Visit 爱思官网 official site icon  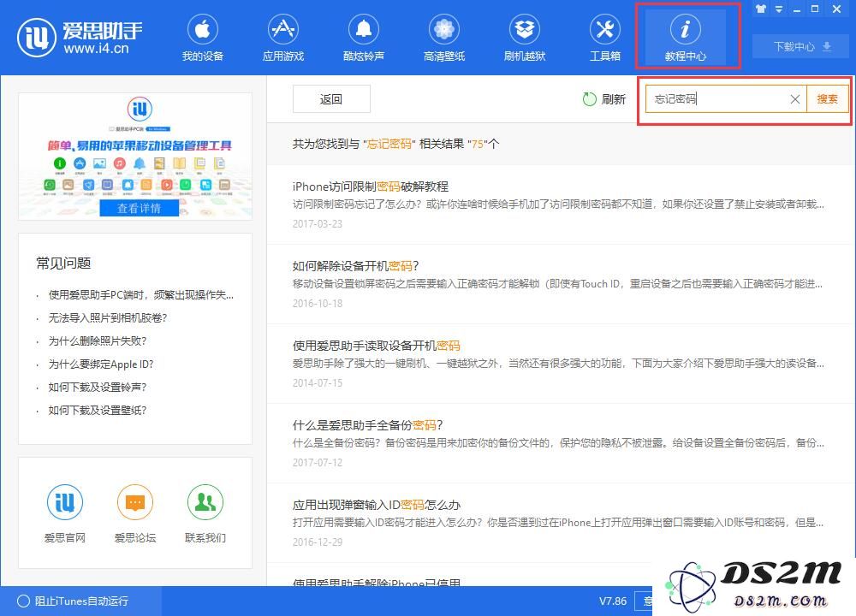(x=65, y=502)
